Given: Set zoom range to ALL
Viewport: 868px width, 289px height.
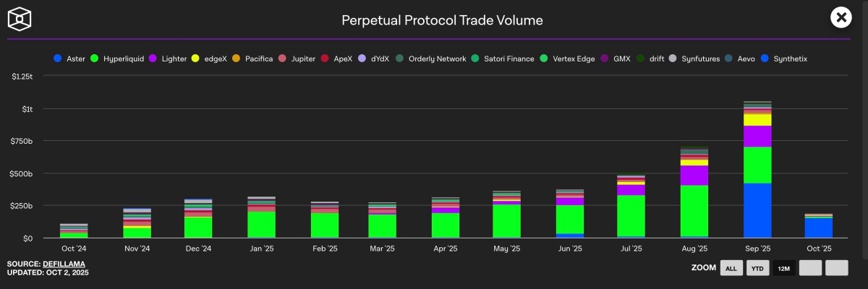Looking at the screenshot, I should [731, 268].
